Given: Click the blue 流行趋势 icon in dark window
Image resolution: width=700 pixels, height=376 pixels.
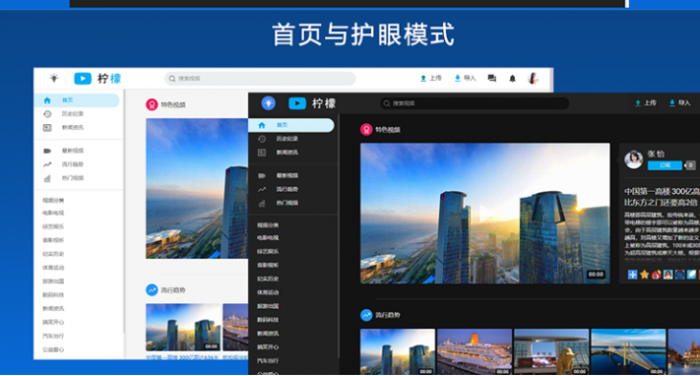Looking at the screenshot, I should pyautogui.click(x=367, y=315).
